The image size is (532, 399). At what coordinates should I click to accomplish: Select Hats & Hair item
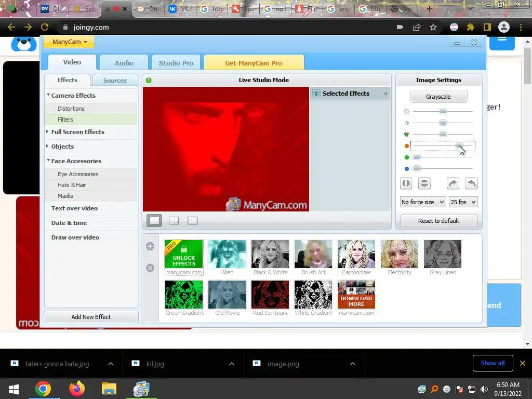pyautogui.click(x=91, y=185)
